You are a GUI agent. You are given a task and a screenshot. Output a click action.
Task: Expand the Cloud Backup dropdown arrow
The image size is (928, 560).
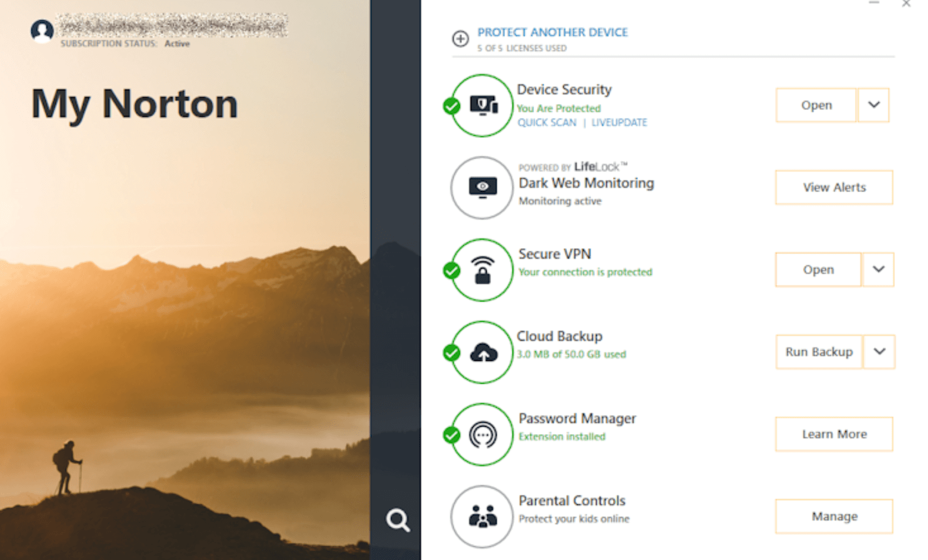[879, 352]
